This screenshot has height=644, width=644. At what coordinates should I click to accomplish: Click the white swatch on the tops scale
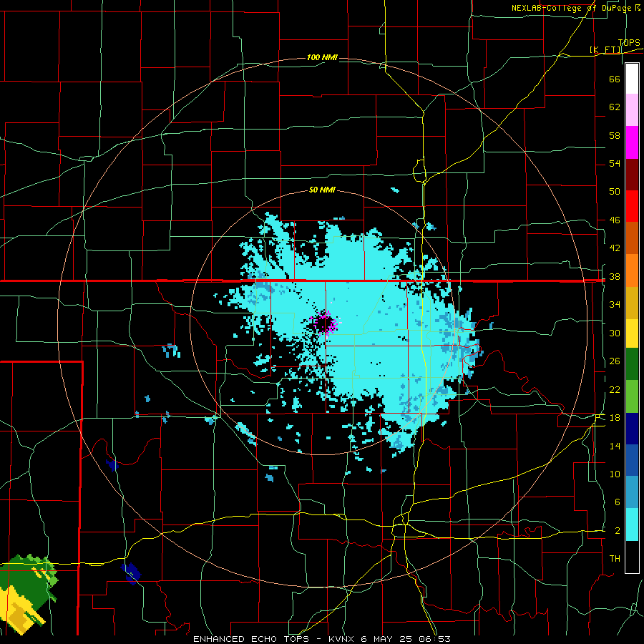coord(632,79)
